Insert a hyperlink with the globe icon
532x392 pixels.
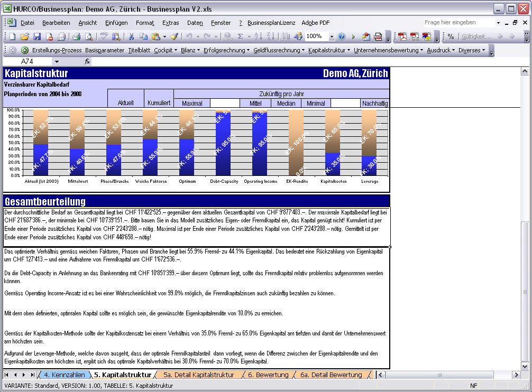pyautogui.click(x=228, y=36)
